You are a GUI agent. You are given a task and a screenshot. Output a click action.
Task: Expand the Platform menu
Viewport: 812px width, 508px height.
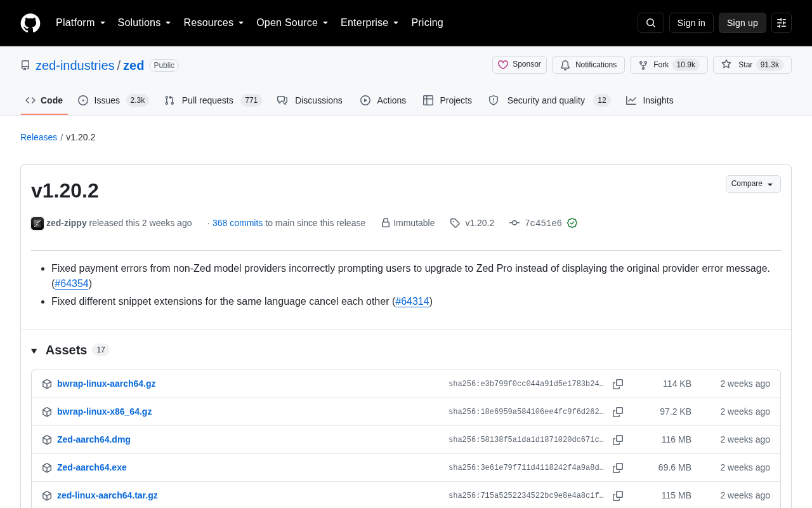click(81, 23)
